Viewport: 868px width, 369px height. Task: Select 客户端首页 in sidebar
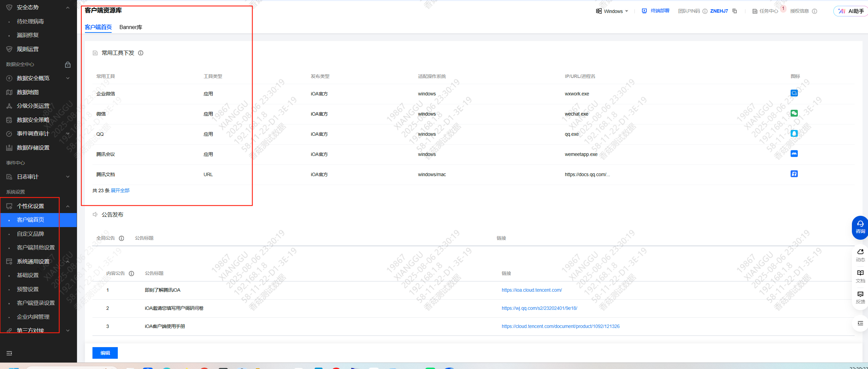(x=38, y=220)
